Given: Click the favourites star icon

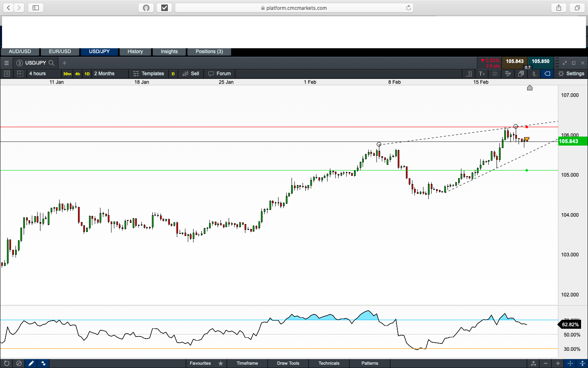Looking at the screenshot, I should tap(220, 363).
